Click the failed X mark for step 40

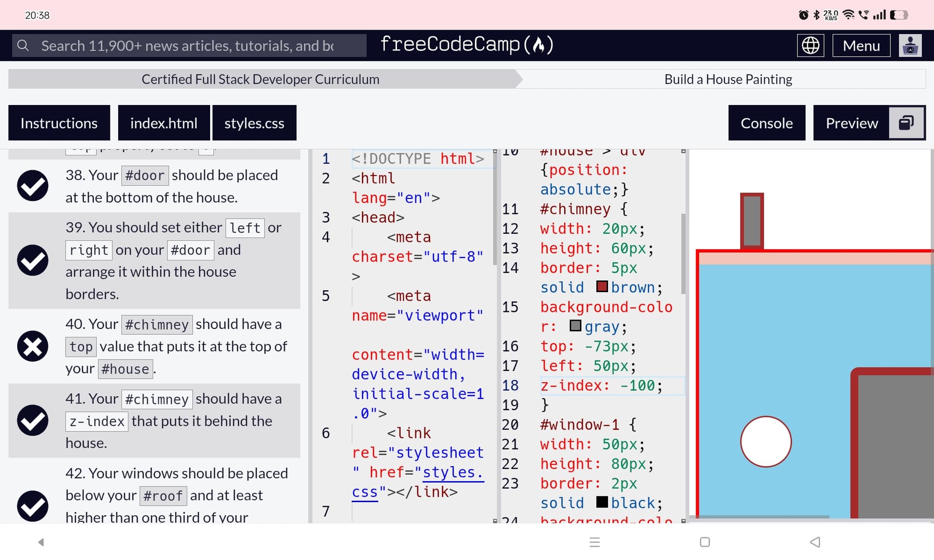(x=33, y=347)
